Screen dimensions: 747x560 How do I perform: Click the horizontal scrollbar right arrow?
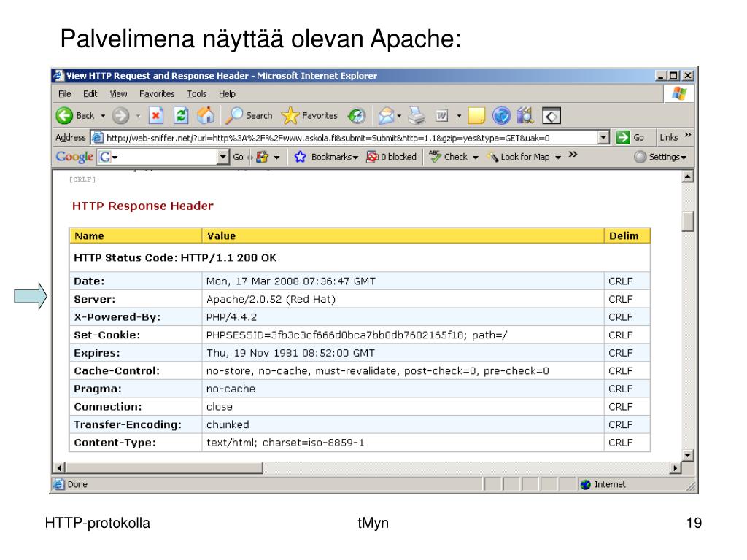tap(675, 468)
